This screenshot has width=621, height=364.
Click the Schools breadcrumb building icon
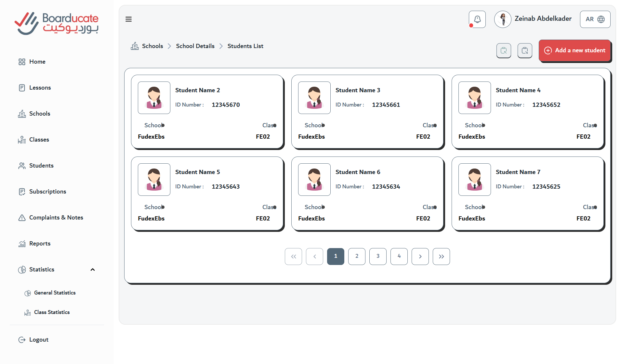(x=135, y=46)
